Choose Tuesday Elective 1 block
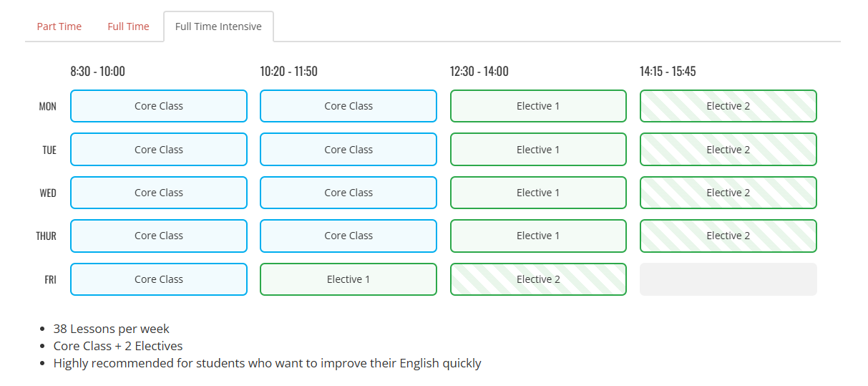The image size is (868, 386). pos(538,150)
